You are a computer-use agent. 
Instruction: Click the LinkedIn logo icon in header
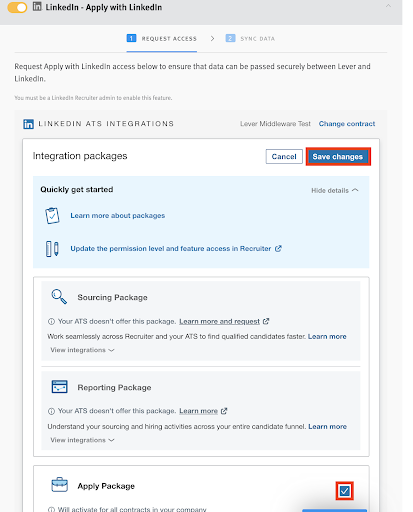coord(37,6)
